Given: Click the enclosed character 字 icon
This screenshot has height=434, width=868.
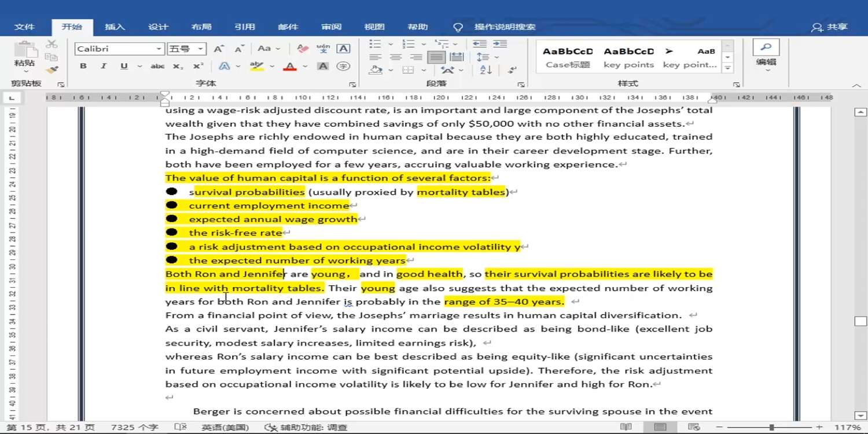Looking at the screenshot, I should coord(343,67).
